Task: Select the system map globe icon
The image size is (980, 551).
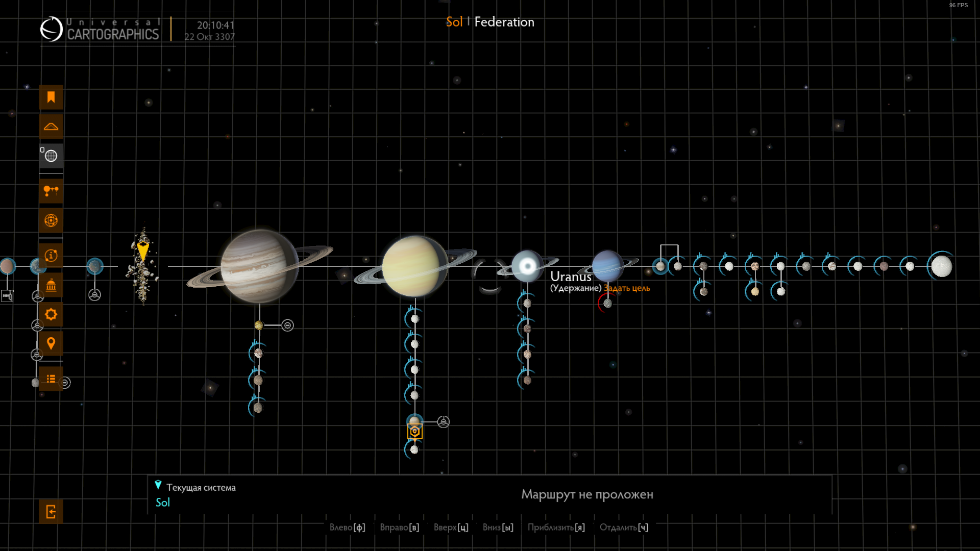Action: point(51,156)
